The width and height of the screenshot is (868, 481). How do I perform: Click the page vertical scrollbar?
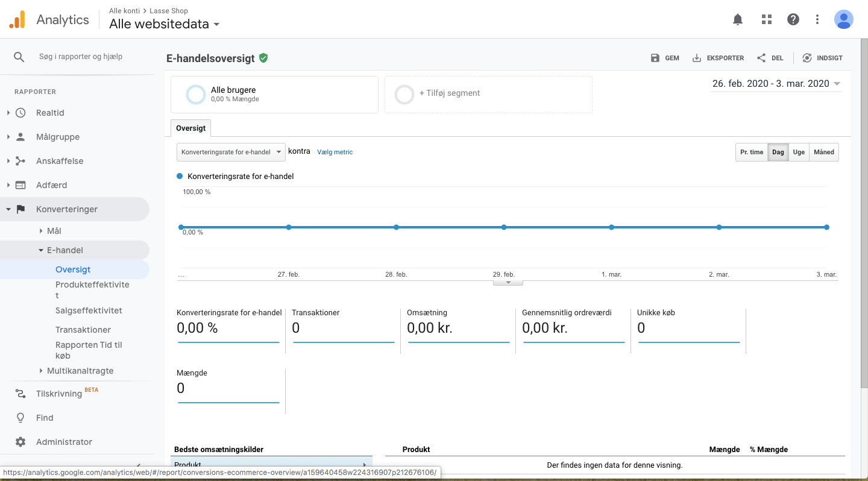[x=864, y=212]
